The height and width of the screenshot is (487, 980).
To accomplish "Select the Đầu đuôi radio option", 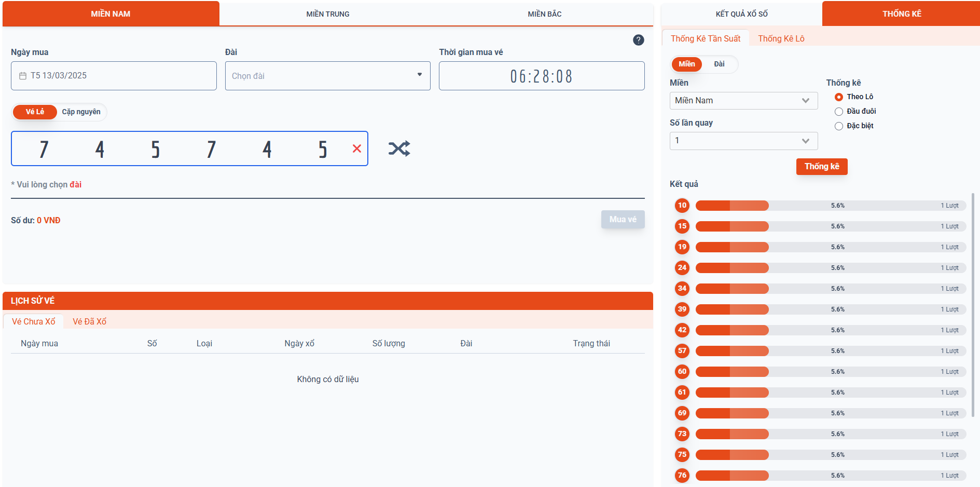I will click(x=838, y=112).
